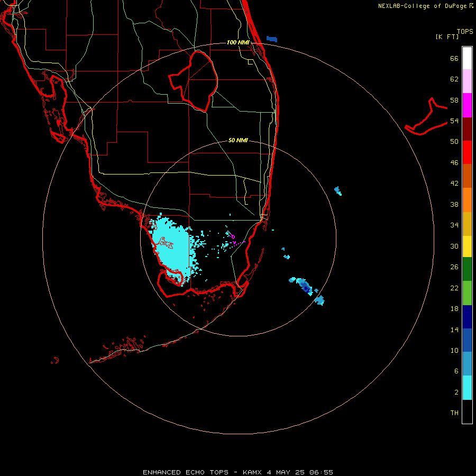Image resolution: width=476 pixels, height=476 pixels.
Task: Click the legend value "30"
Action: pyautogui.click(x=454, y=246)
